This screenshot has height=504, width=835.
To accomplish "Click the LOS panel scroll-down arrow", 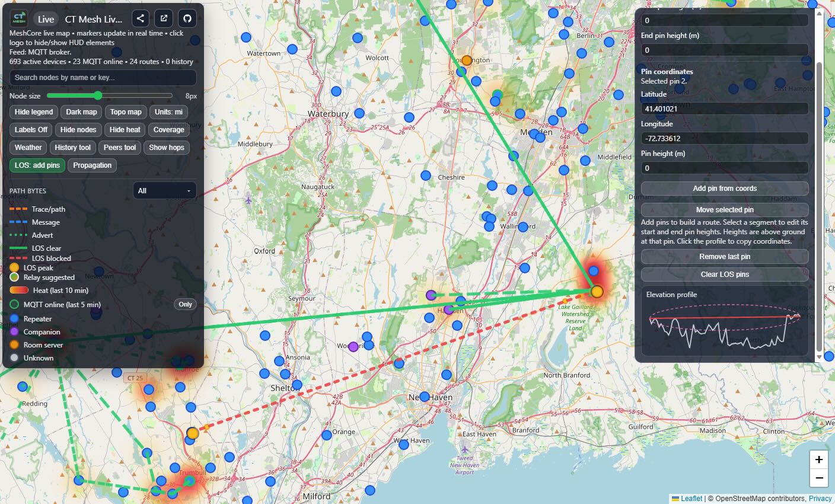I will (x=819, y=357).
